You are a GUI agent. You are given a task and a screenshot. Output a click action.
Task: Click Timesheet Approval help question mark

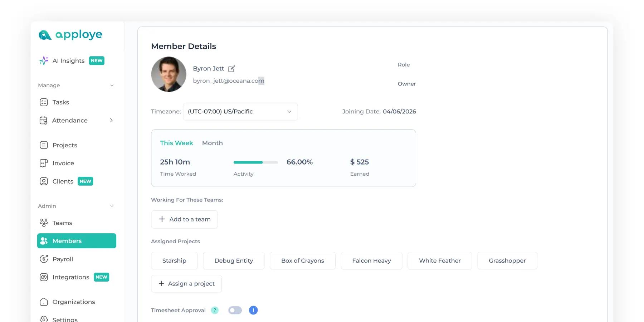215,310
